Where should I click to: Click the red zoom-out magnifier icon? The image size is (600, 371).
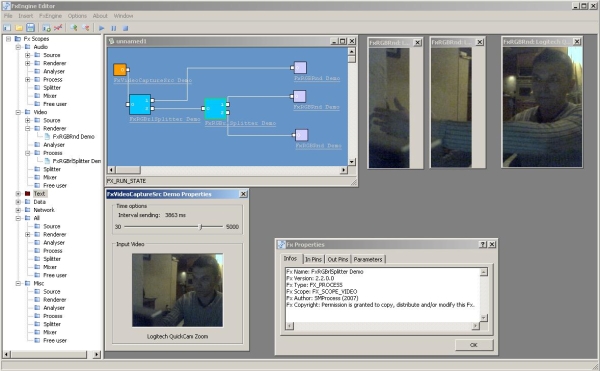coord(86,28)
